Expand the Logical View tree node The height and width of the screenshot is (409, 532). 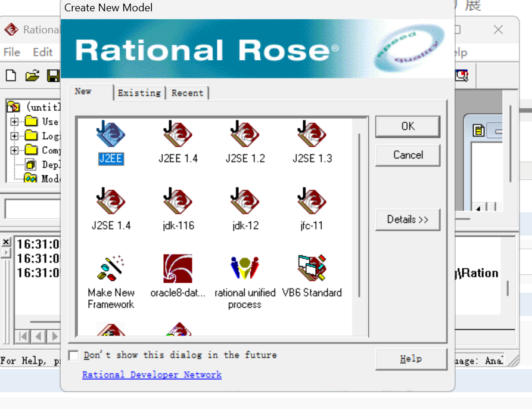(14, 136)
